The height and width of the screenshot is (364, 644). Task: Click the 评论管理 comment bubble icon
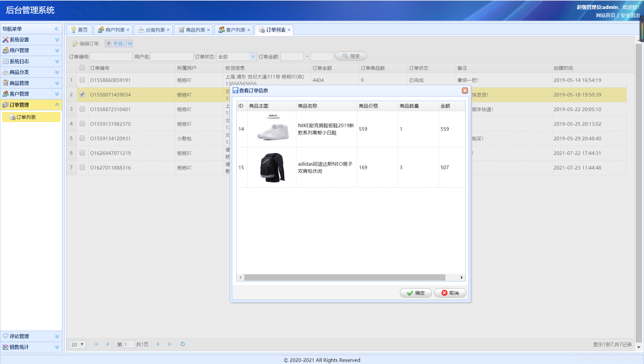point(5,336)
